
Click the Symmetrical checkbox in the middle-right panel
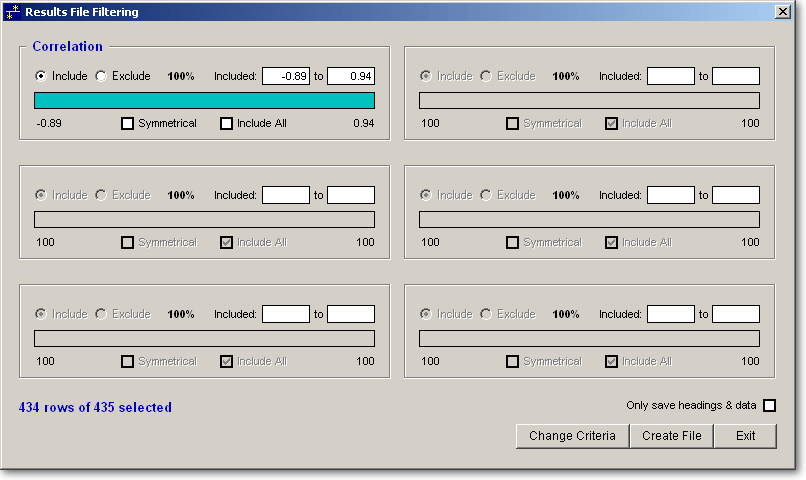(x=512, y=243)
